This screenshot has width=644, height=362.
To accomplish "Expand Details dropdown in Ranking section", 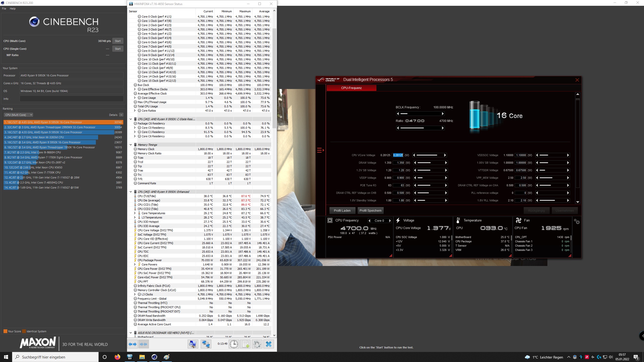I will point(121,115).
